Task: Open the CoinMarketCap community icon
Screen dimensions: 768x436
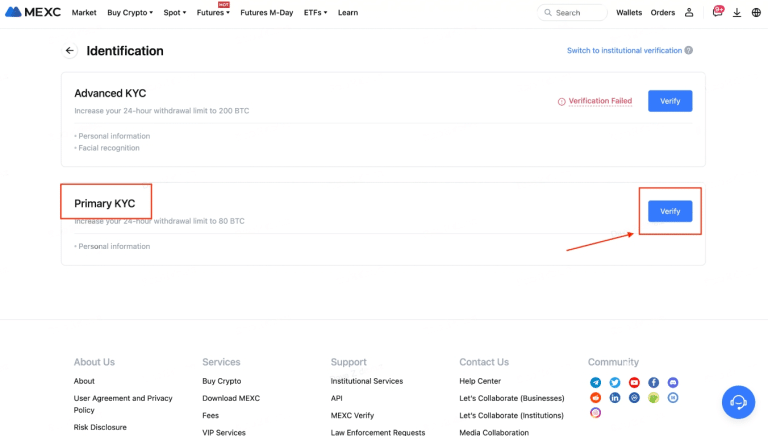Action: pyautogui.click(x=634, y=398)
